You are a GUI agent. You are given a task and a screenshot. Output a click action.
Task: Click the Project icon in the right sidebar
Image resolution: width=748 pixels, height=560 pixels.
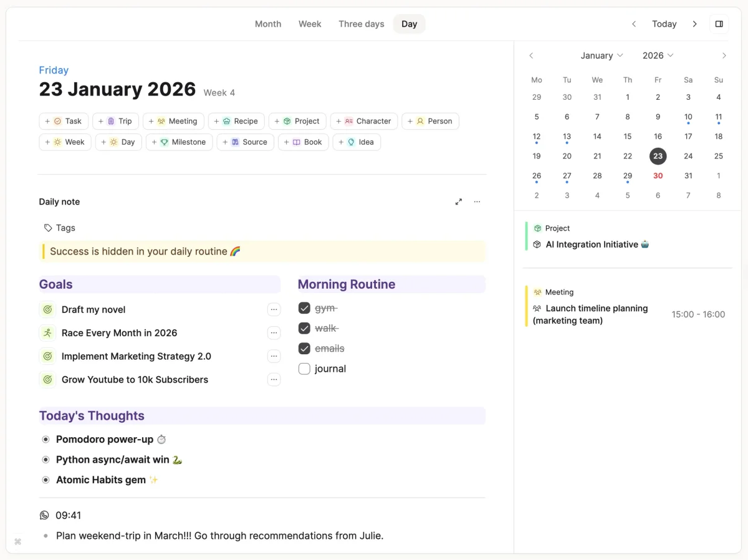coord(537,228)
